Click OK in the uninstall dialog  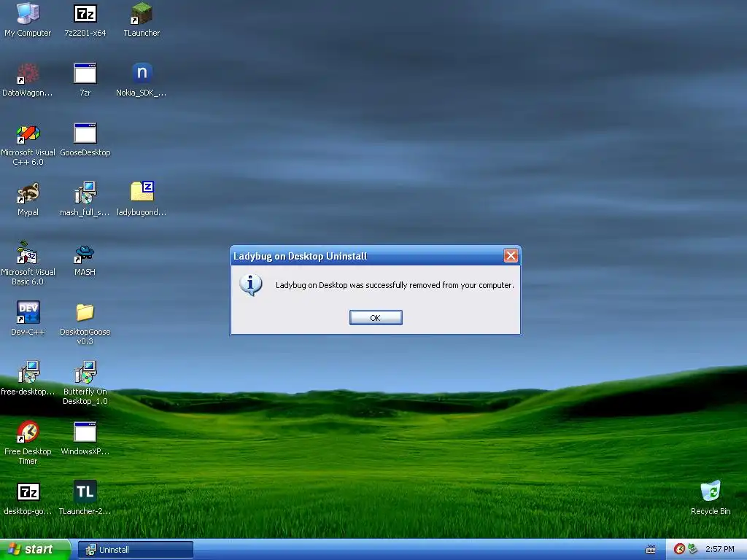point(376,318)
